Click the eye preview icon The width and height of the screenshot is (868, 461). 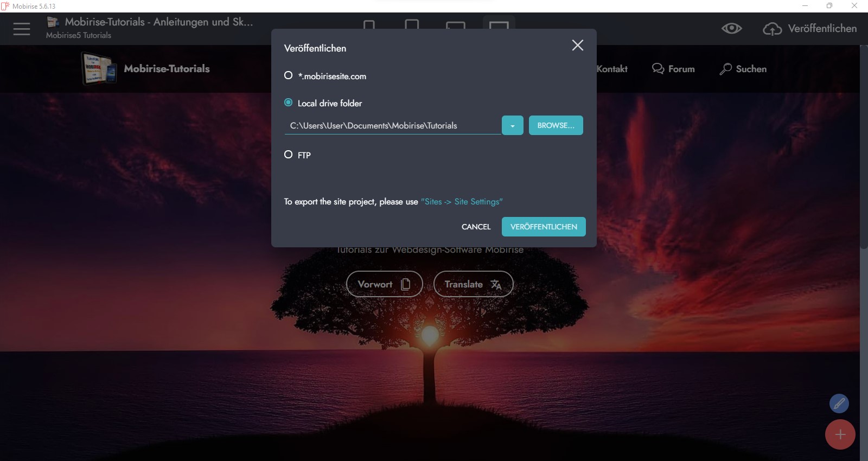(x=731, y=29)
